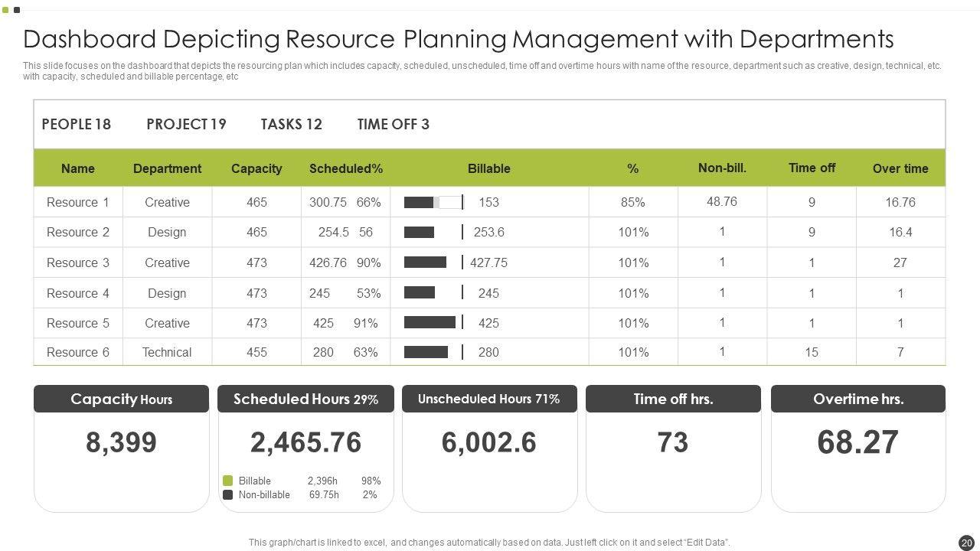Click the Department column header

tap(167, 169)
